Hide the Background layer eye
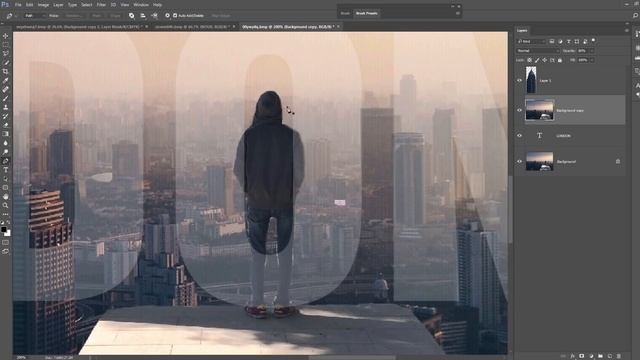This screenshot has height=360, width=640. click(x=520, y=161)
